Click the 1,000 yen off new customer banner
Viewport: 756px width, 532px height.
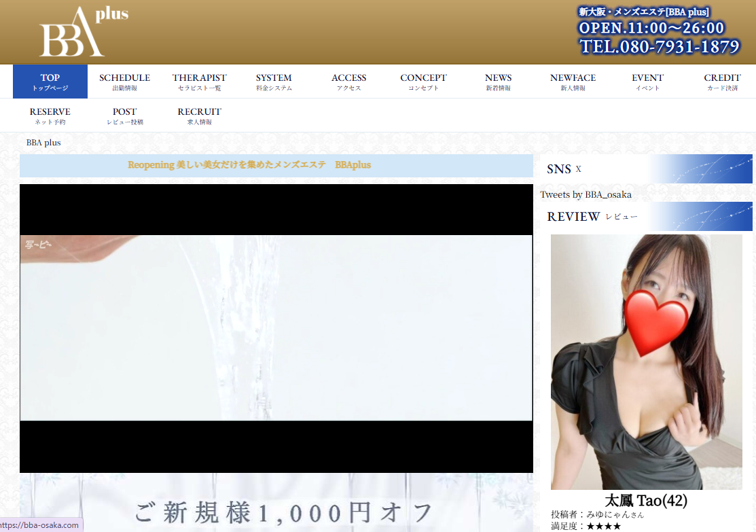click(276, 503)
